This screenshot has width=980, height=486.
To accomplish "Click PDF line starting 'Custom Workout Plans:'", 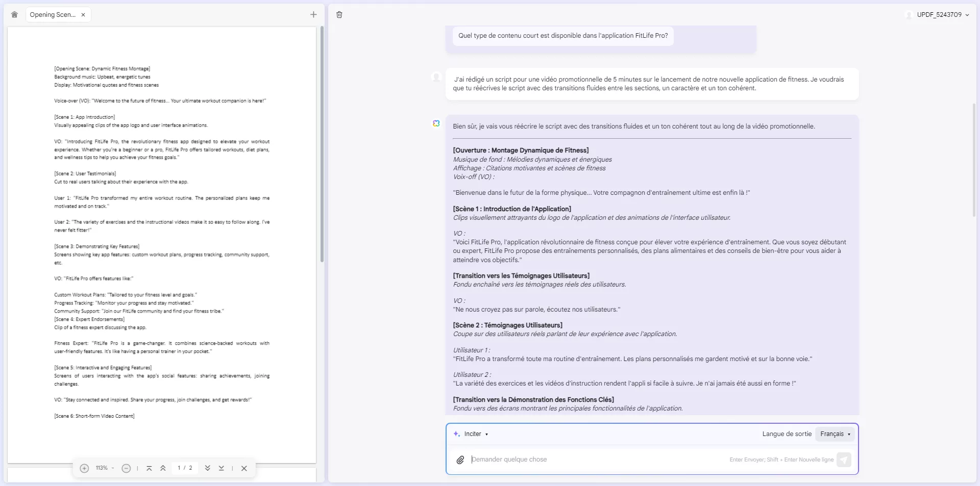I will [x=126, y=295].
